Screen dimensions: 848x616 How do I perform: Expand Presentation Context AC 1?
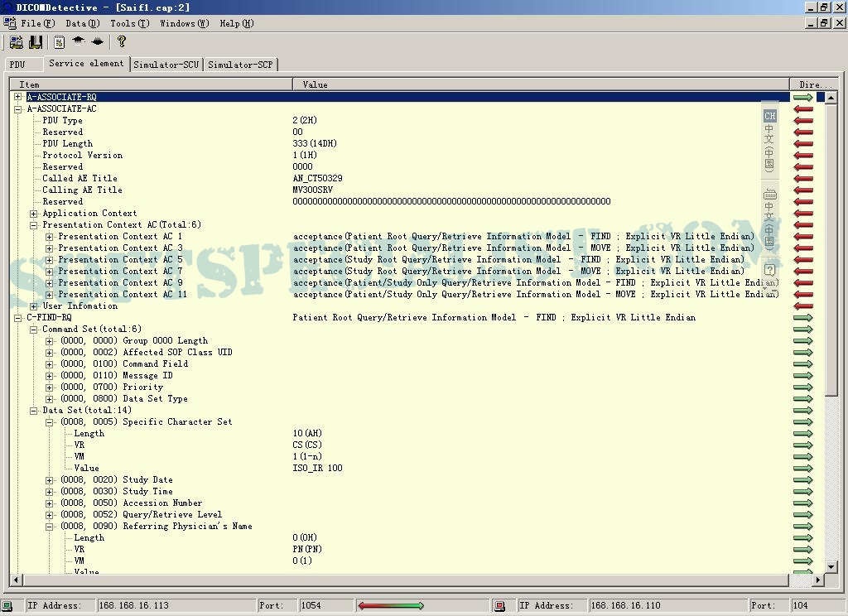(x=50, y=236)
